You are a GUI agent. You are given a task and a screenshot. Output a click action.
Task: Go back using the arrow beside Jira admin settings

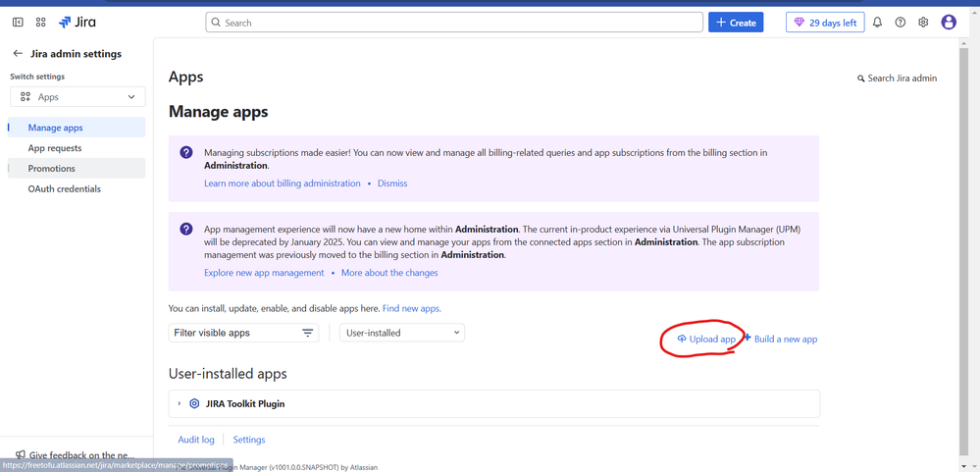(18, 54)
